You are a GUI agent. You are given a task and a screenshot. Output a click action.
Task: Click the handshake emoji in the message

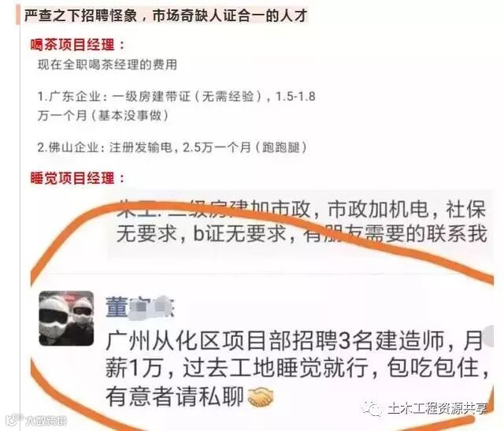(x=261, y=396)
